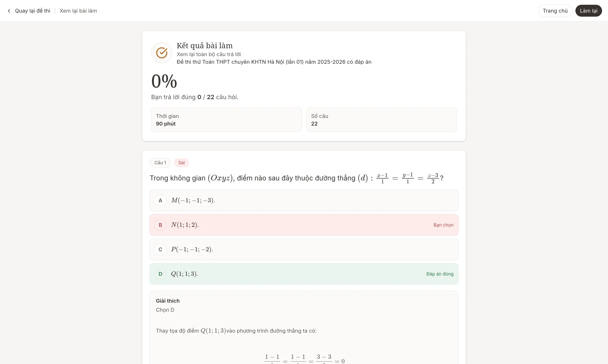The image size is (608, 364).
Task: Select 'Quay lại đề thi' menu item
Action: (x=33, y=10)
